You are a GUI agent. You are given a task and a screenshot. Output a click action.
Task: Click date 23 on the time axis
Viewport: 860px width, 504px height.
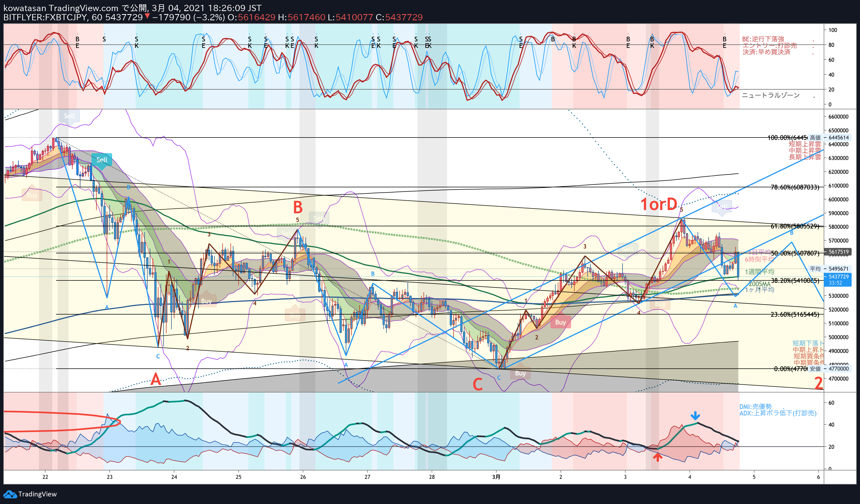(110, 477)
